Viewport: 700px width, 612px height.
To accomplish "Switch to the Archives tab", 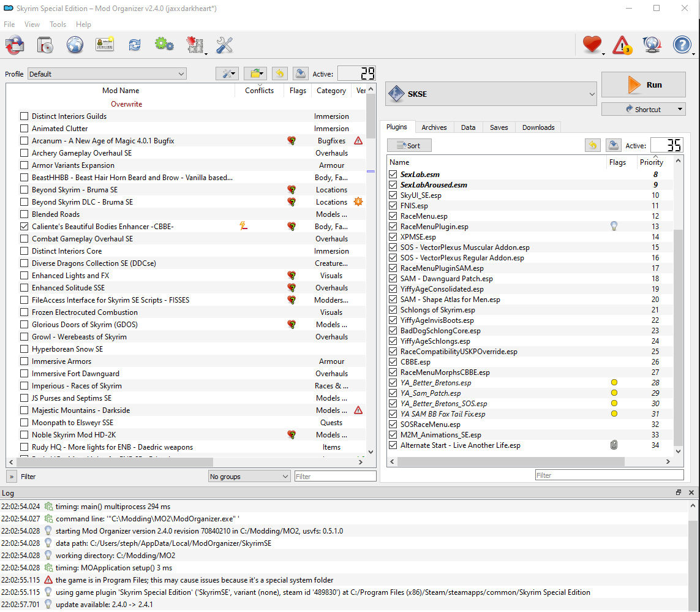I will 434,127.
